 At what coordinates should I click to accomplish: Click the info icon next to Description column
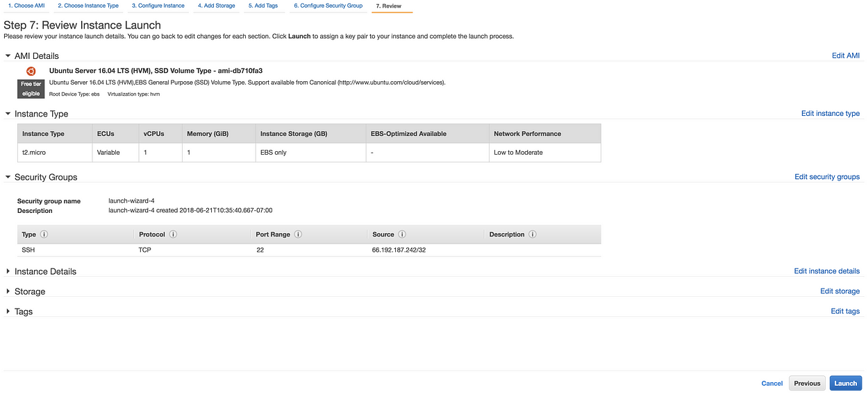533,234
